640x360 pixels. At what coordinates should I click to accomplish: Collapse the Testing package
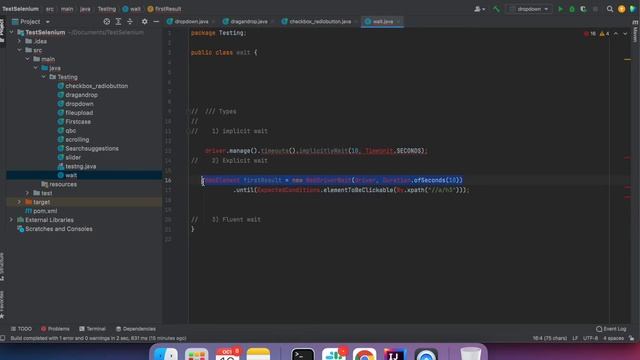tap(43, 77)
